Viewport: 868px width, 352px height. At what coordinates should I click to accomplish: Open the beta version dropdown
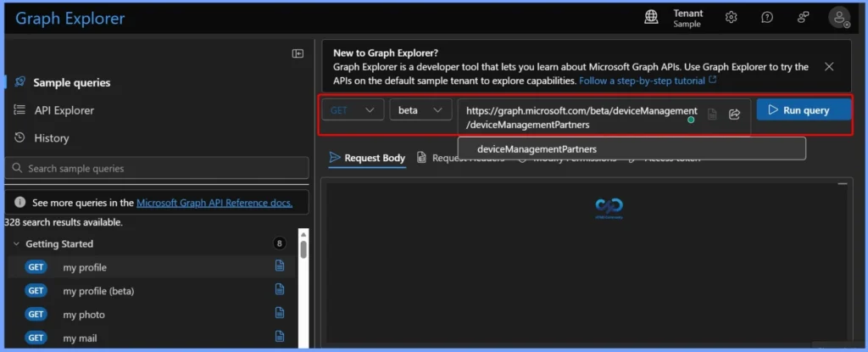[420, 110]
